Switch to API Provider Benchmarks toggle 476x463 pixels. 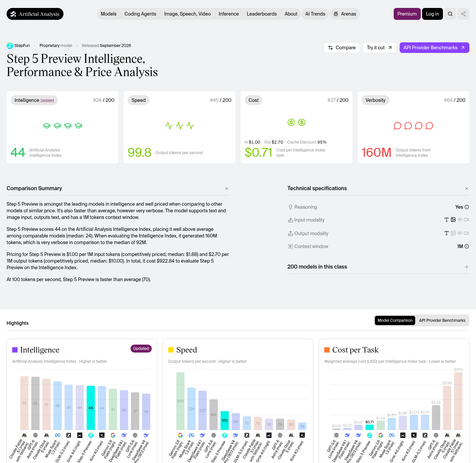(x=442, y=320)
